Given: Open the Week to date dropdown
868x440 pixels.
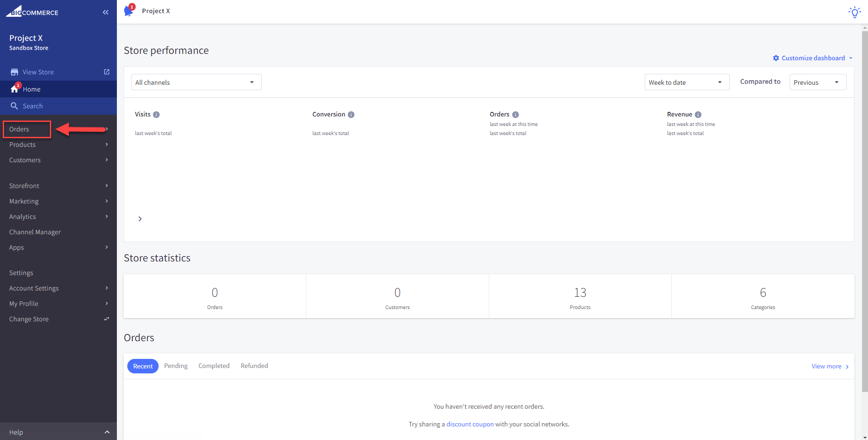Looking at the screenshot, I should (x=687, y=82).
